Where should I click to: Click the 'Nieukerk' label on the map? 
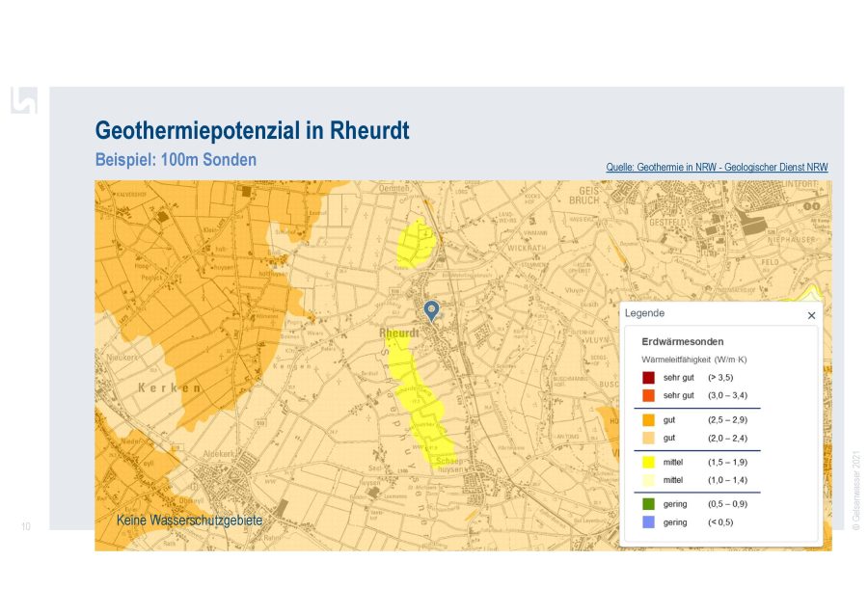pos(122,358)
